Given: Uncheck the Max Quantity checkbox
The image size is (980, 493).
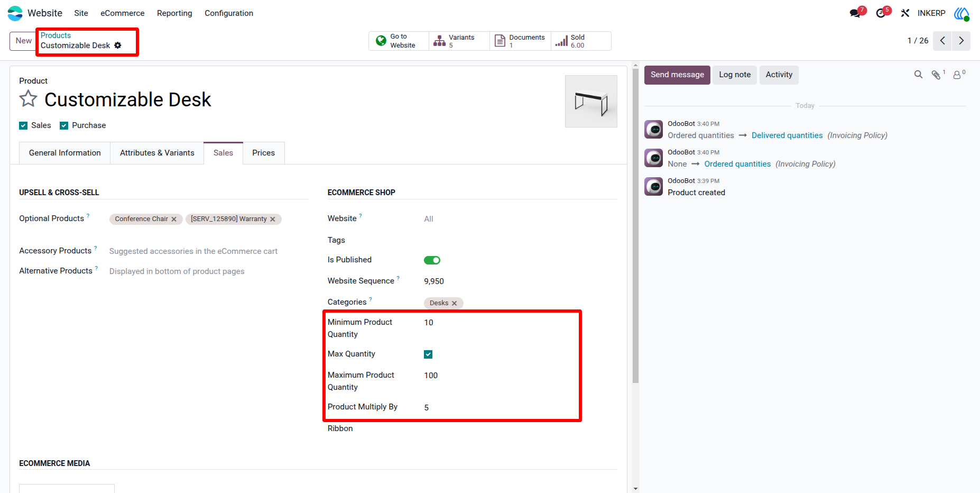Looking at the screenshot, I should [428, 354].
